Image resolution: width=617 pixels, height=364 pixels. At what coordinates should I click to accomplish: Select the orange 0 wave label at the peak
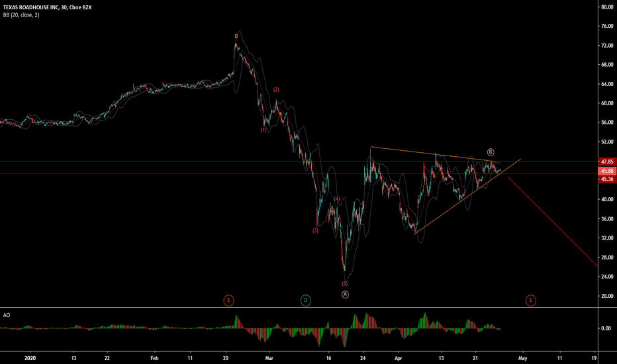point(236,36)
